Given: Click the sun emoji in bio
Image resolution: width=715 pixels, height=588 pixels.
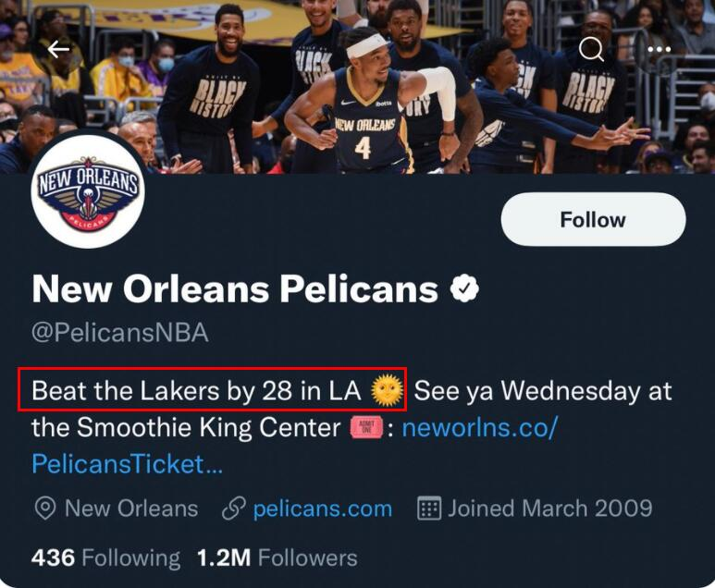Looking at the screenshot, I should click(x=388, y=391).
